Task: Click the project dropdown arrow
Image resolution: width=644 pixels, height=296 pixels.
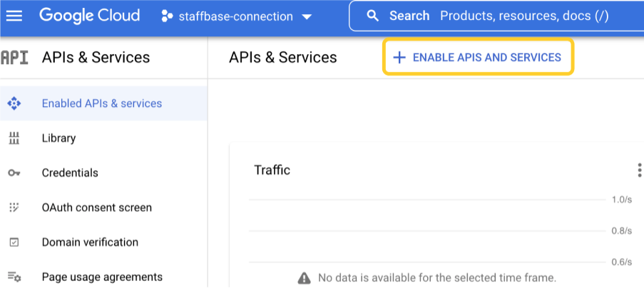Action: (307, 17)
